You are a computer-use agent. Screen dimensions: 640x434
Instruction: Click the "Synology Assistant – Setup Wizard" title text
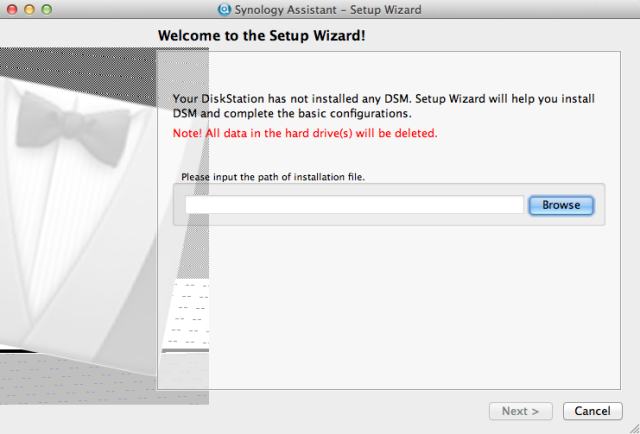pyautogui.click(x=328, y=9)
